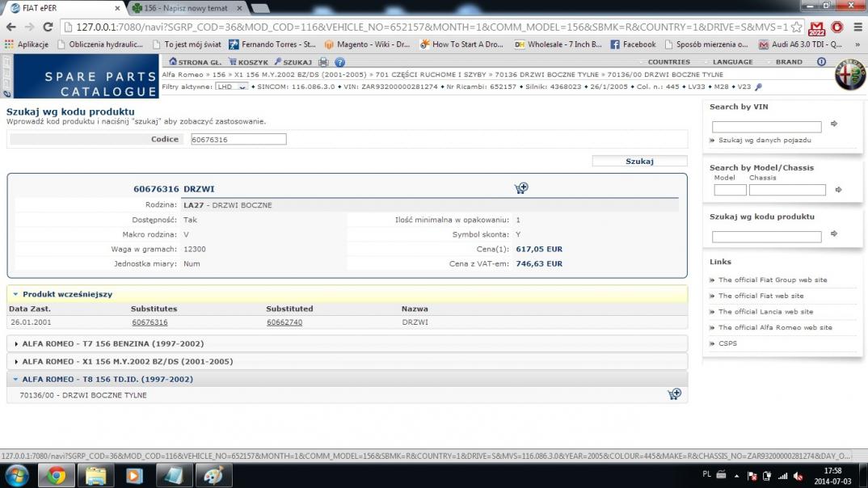This screenshot has height=488, width=868.
Task: Submit Search by VIN arrow
Action: tap(834, 124)
